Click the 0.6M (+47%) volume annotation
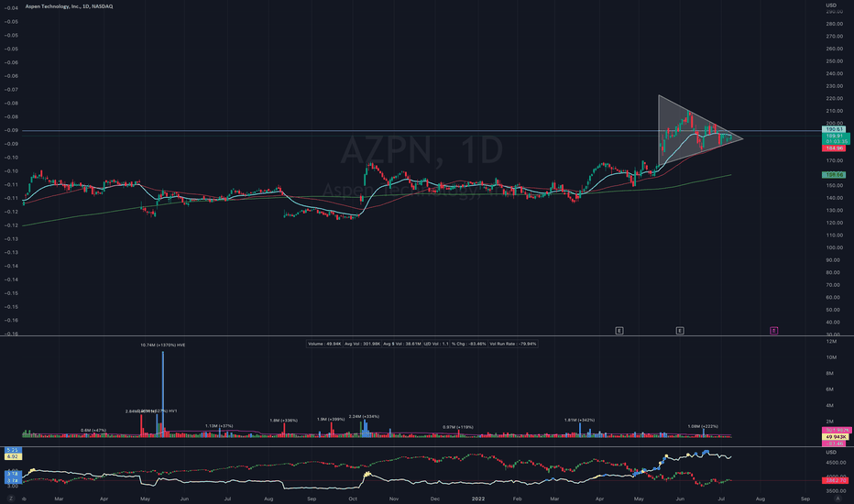The height and width of the screenshot is (504, 854). point(93,430)
